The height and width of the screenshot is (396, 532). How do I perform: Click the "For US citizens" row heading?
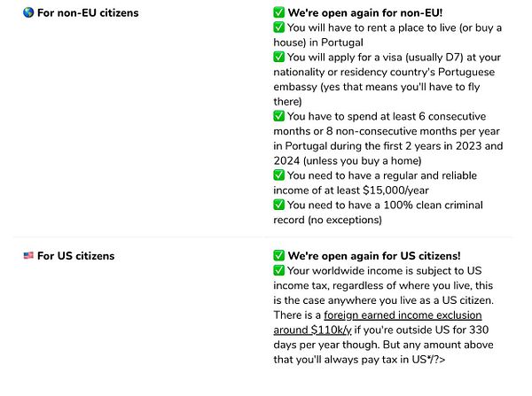[x=75, y=256]
